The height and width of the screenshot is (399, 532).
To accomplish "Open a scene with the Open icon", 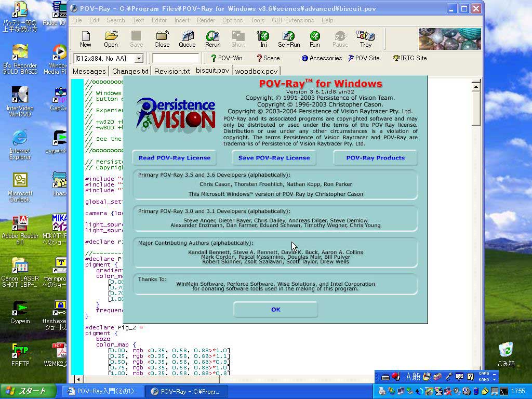I will click(111, 39).
